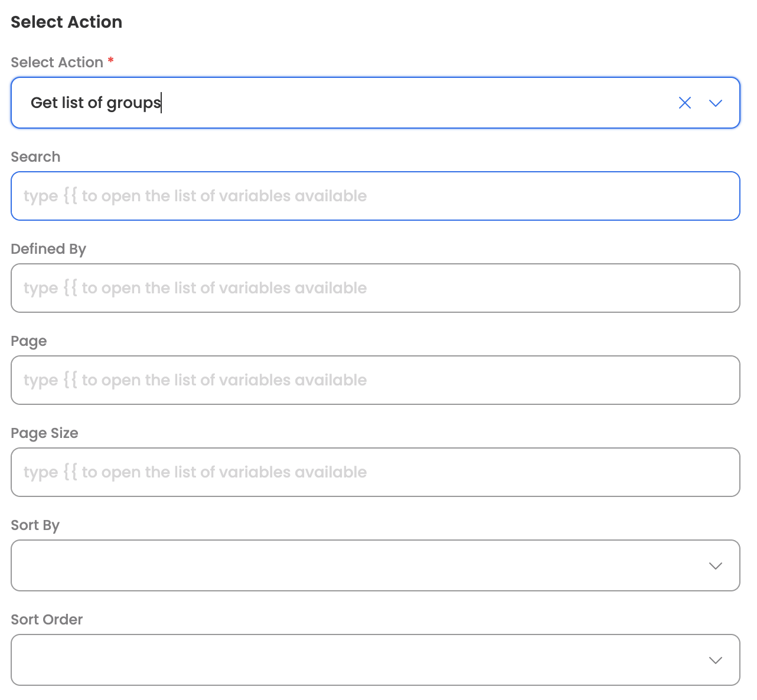Image resolution: width=757 pixels, height=700 pixels.
Task: Click the 'Defined By' field label
Action: pyautogui.click(x=48, y=249)
